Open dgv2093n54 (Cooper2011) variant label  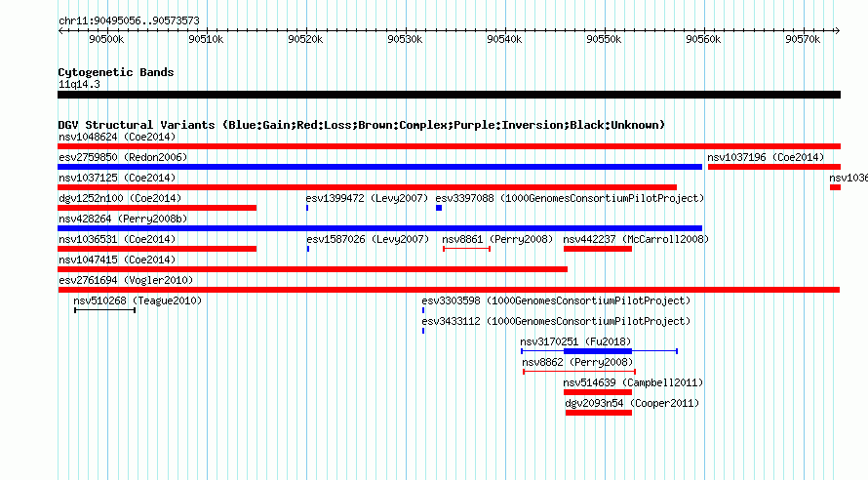click(x=632, y=403)
